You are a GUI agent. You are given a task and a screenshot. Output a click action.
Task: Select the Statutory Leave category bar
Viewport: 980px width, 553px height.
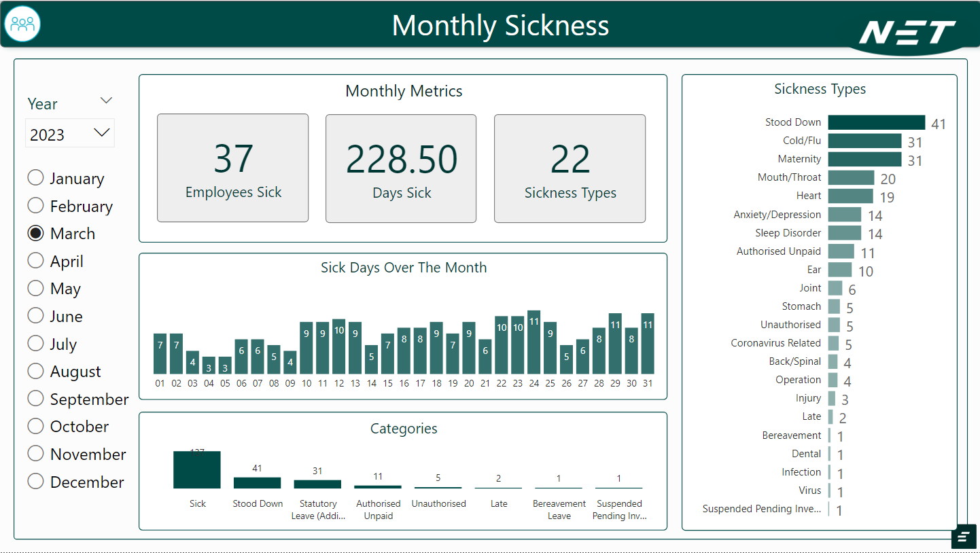(317, 484)
